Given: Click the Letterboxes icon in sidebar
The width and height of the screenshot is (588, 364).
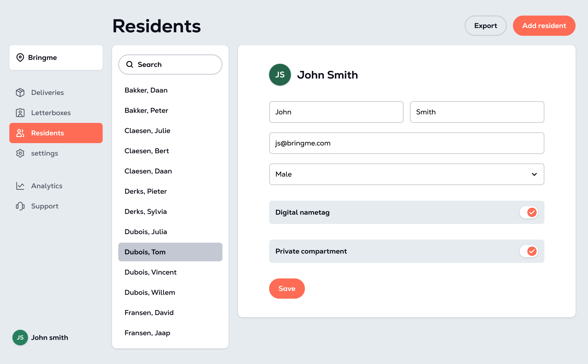Looking at the screenshot, I should point(20,113).
